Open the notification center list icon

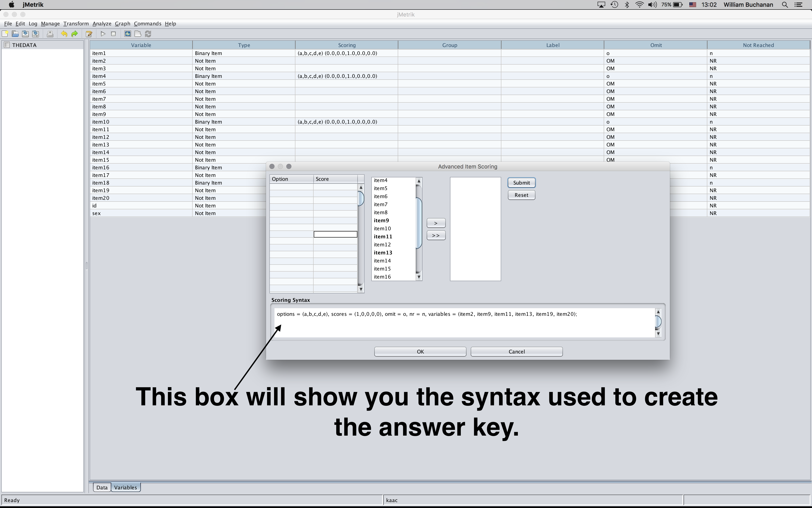tap(799, 5)
